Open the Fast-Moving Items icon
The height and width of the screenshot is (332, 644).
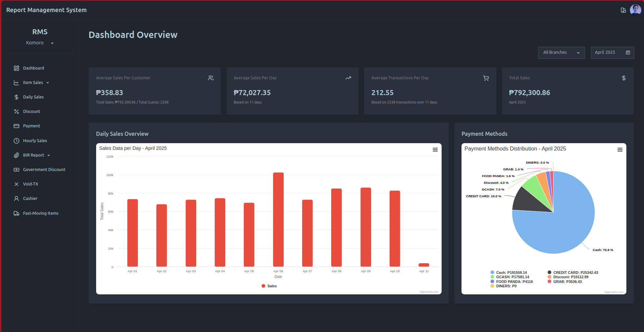pyautogui.click(x=16, y=213)
